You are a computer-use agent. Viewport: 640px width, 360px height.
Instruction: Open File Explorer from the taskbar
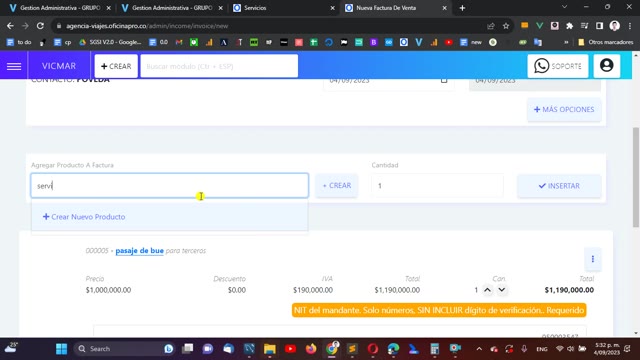tap(270, 349)
